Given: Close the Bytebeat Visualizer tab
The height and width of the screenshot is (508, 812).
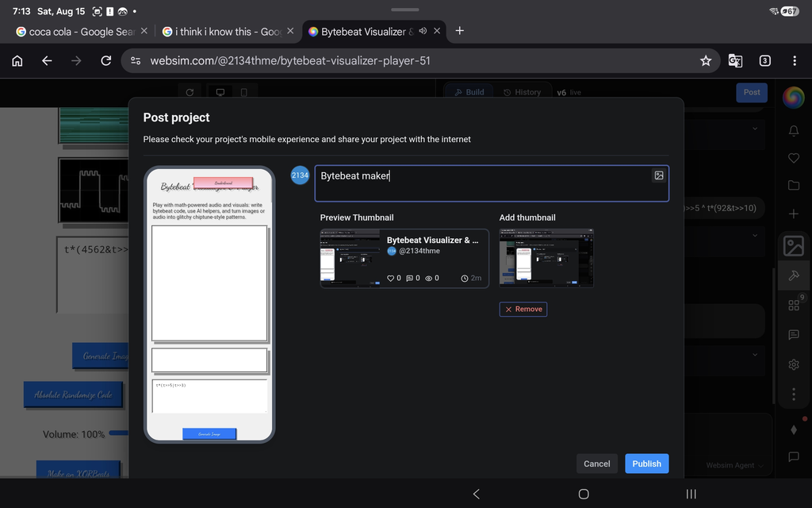Looking at the screenshot, I should point(437,31).
